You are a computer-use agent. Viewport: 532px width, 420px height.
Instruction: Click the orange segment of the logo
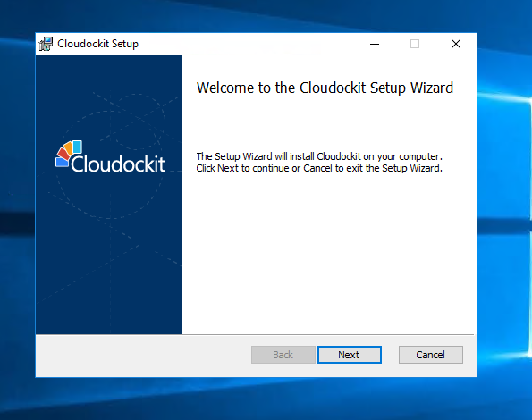[x=68, y=148]
